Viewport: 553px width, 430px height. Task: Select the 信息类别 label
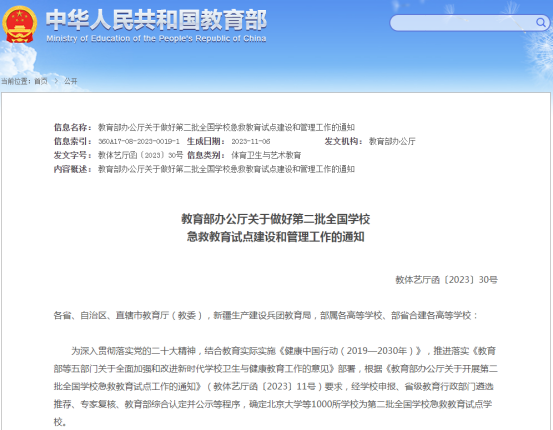[206, 155]
